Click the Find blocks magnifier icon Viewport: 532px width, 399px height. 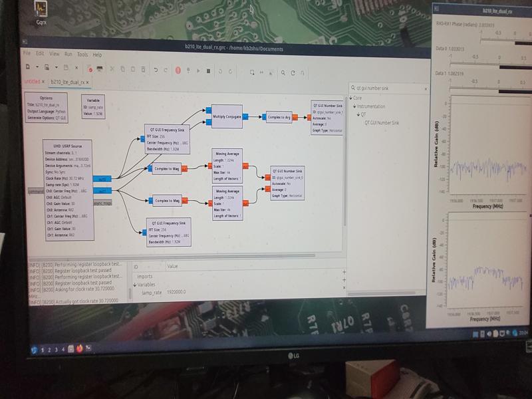click(x=283, y=72)
